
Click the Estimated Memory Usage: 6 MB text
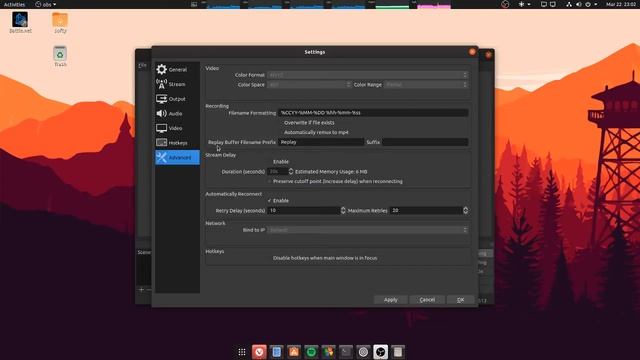(x=331, y=171)
